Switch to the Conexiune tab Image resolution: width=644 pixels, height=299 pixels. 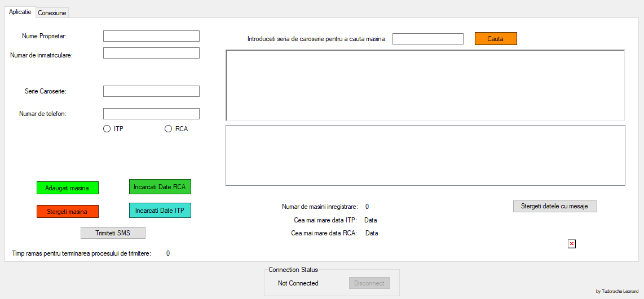point(52,13)
